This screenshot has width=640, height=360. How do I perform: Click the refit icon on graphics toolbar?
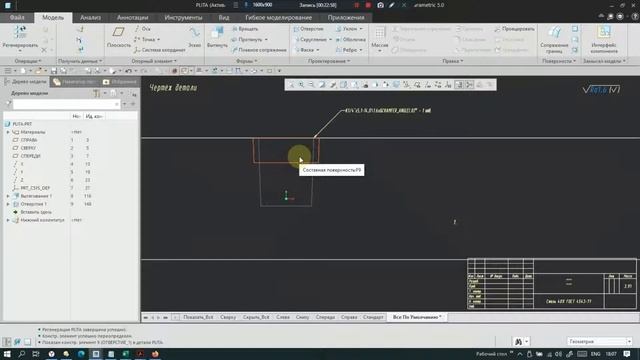[x=291, y=84]
